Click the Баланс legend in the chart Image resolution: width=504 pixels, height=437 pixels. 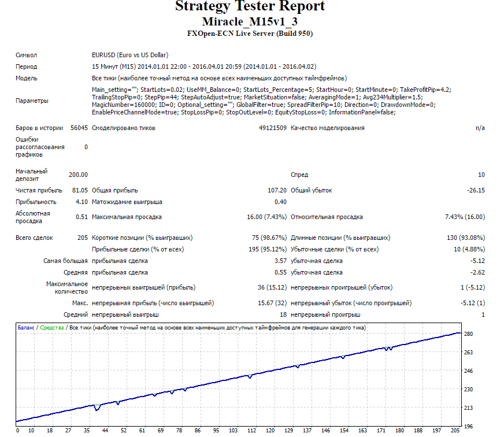(x=26, y=328)
